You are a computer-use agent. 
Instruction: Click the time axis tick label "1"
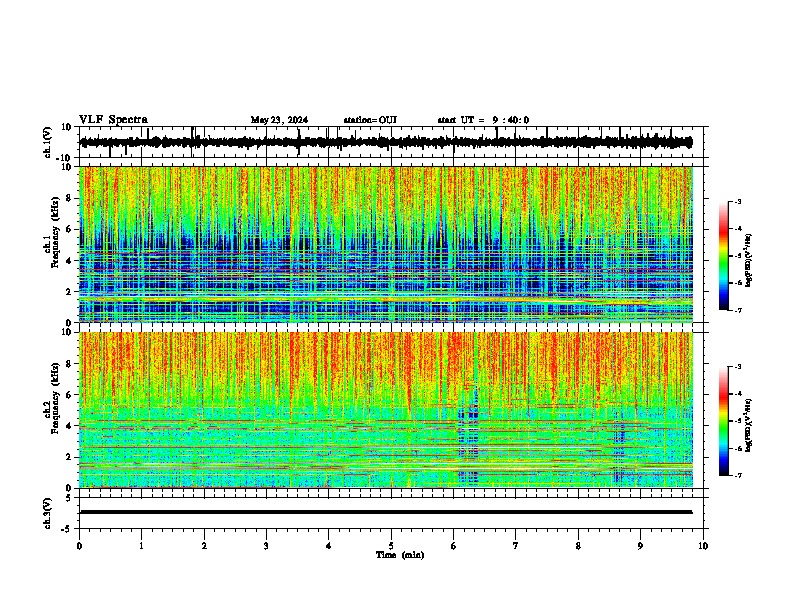pyautogui.click(x=141, y=546)
